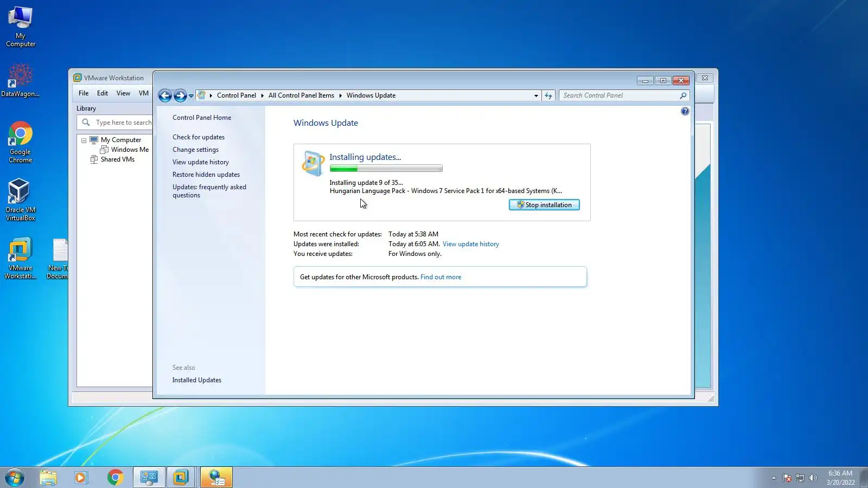Image resolution: width=868 pixels, height=488 pixels.
Task: Show hidden system tray icons
Action: (x=774, y=478)
